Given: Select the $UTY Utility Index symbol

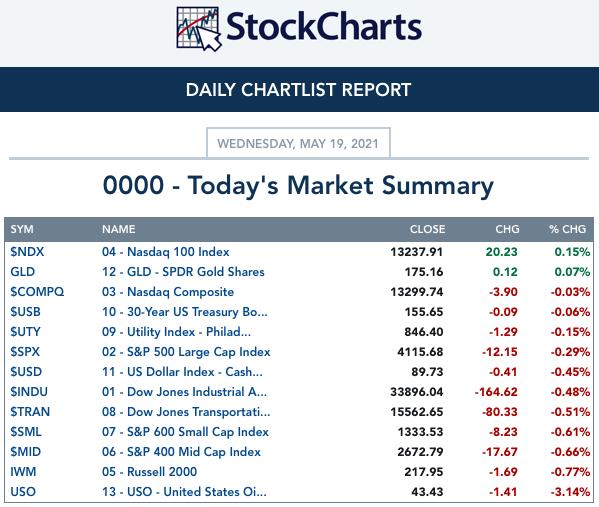Looking at the screenshot, I should [x=25, y=332].
